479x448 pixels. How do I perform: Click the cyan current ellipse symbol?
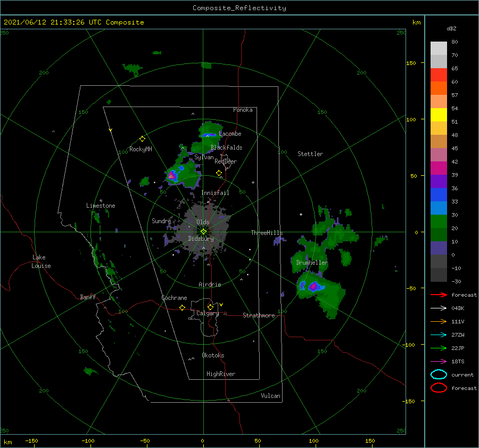click(439, 374)
